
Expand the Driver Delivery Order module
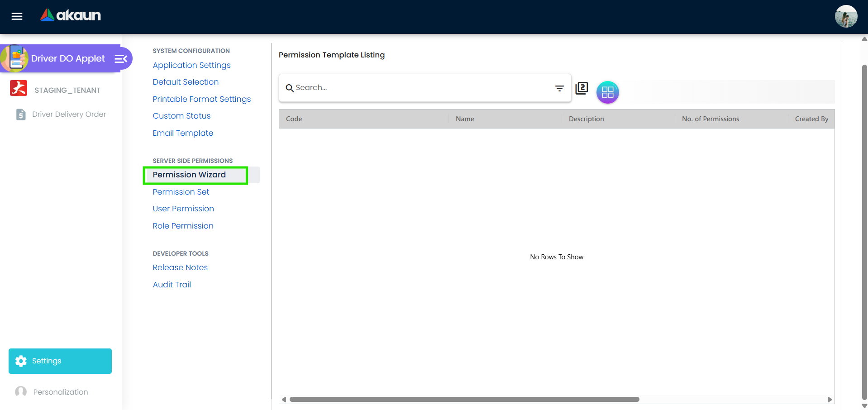[x=69, y=114]
